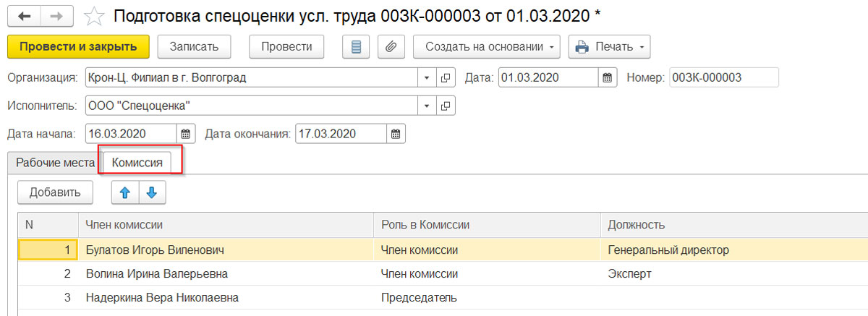Switch to the Рабочие места tab
The image size is (868, 316).
tap(55, 163)
